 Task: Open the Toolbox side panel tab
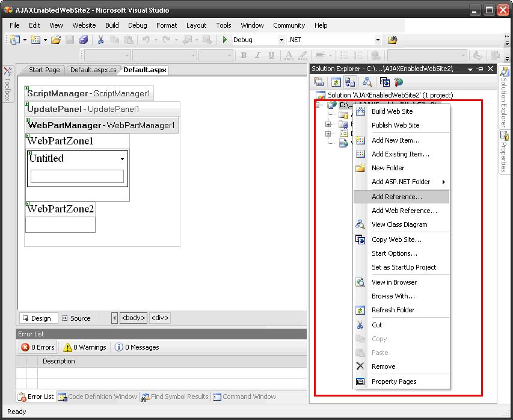8,84
